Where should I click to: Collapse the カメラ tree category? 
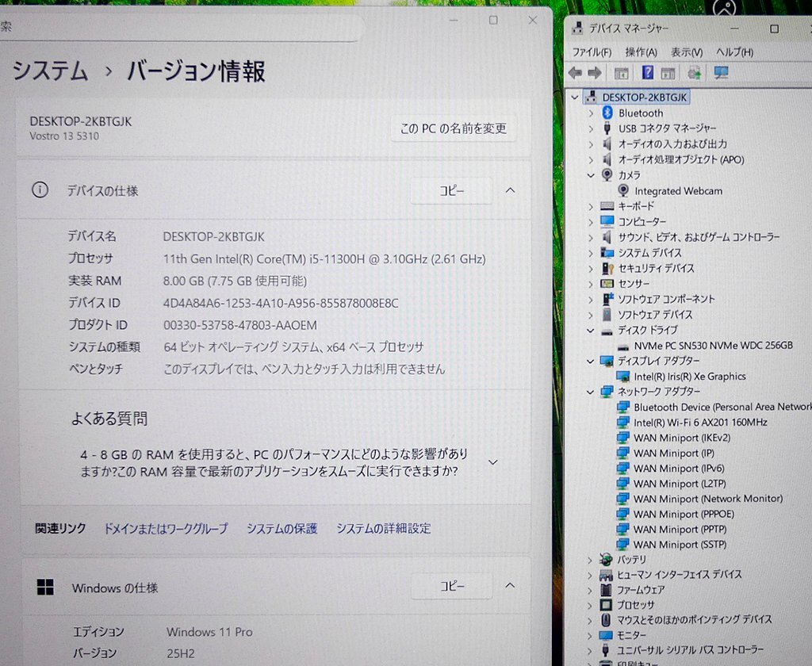(590, 175)
